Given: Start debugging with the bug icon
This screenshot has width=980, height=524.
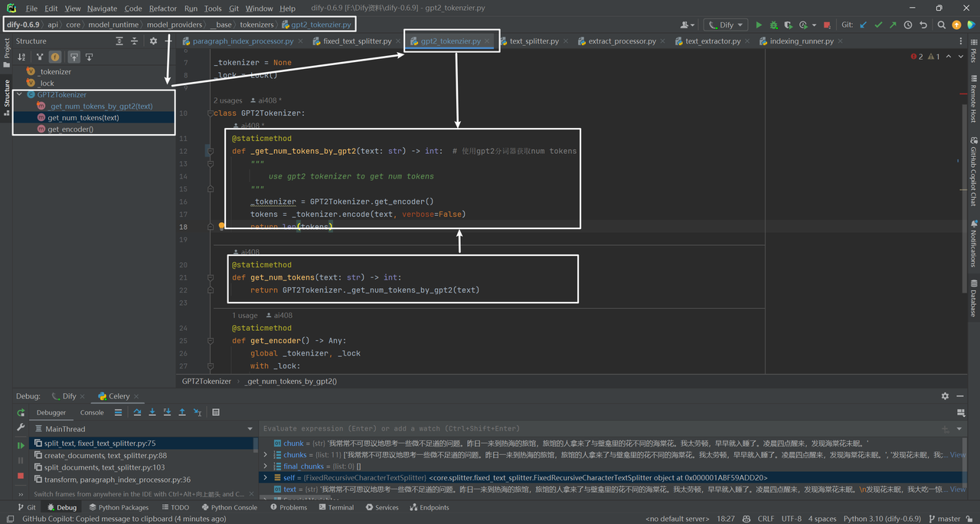Looking at the screenshot, I should pyautogui.click(x=773, y=25).
